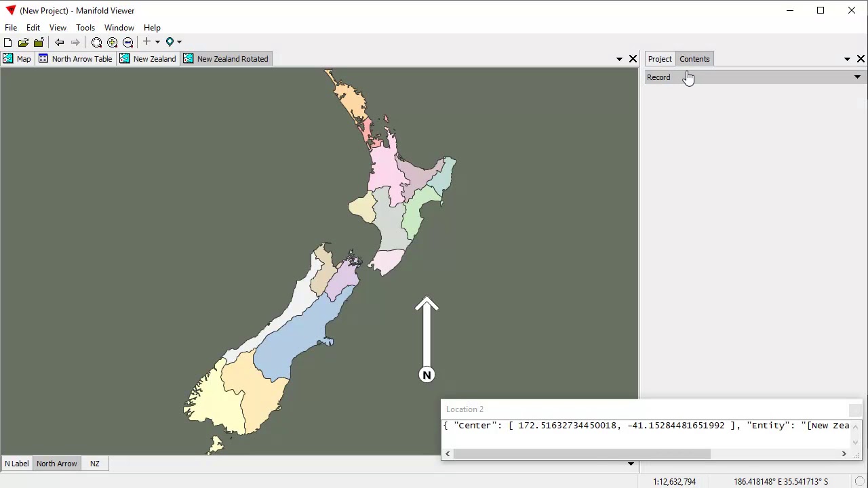Select the North Arrow layer tab
The height and width of the screenshot is (488, 868).
click(57, 464)
